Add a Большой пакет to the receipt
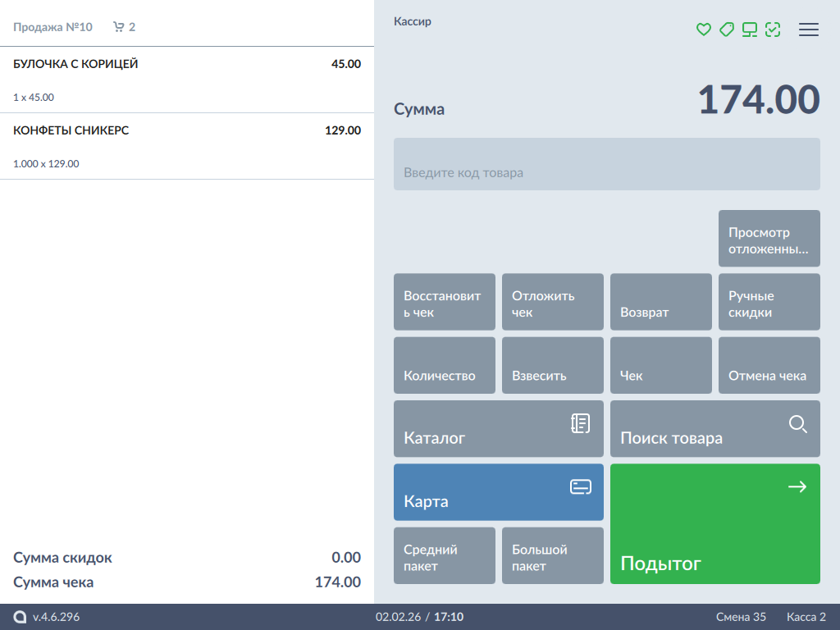The width and height of the screenshot is (840, 630). click(552, 555)
